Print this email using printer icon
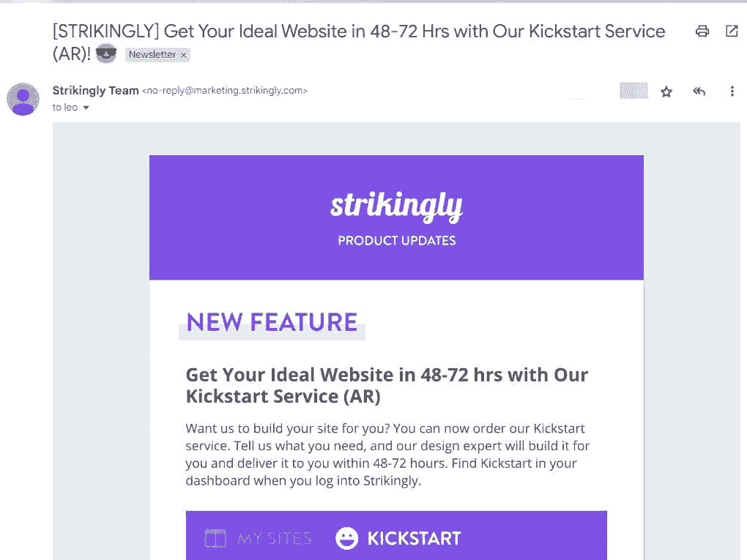Screen dimensions: 747x560 (702, 31)
